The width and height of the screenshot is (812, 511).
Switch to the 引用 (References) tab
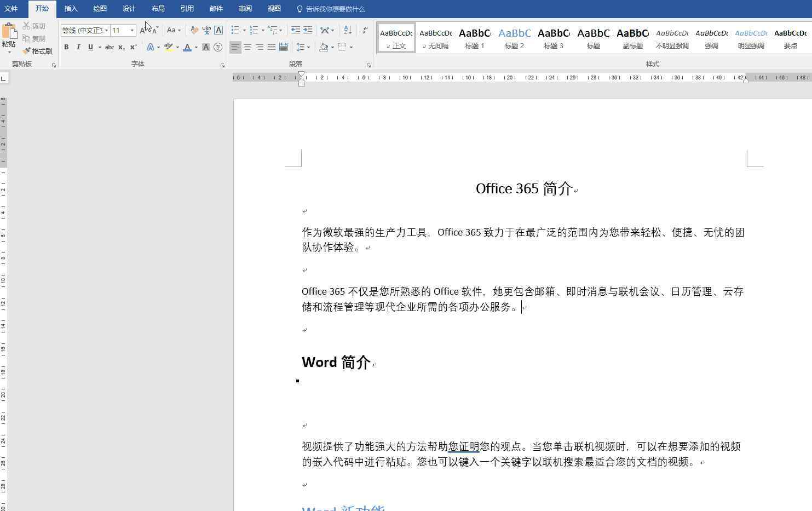pyautogui.click(x=187, y=9)
